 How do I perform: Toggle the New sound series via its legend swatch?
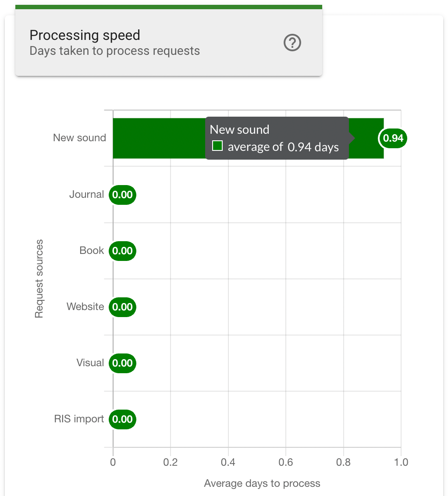[217, 145]
